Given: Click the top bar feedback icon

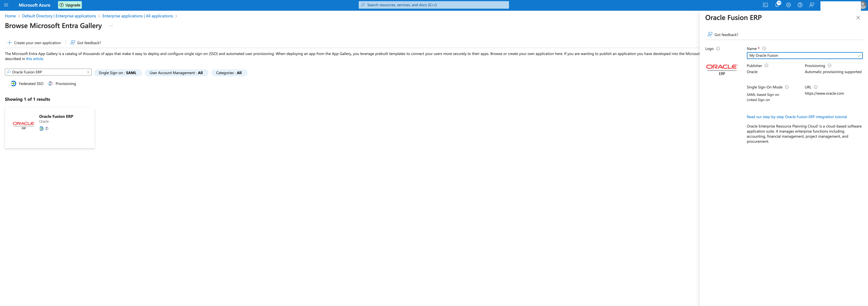Looking at the screenshot, I should pos(811,5).
